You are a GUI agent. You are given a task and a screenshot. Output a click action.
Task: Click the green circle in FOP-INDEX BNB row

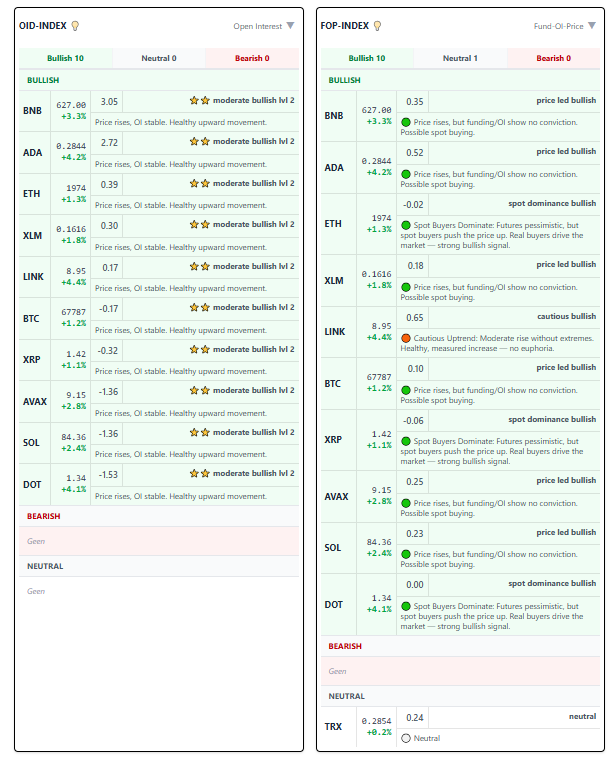[405, 122]
